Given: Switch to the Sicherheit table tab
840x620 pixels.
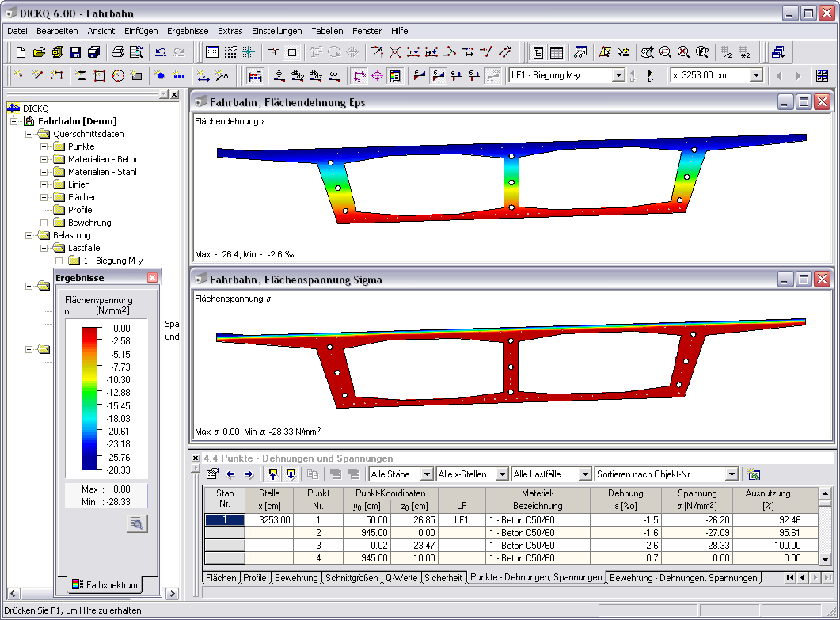Looking at the screenshot, I should coord(443,578).
